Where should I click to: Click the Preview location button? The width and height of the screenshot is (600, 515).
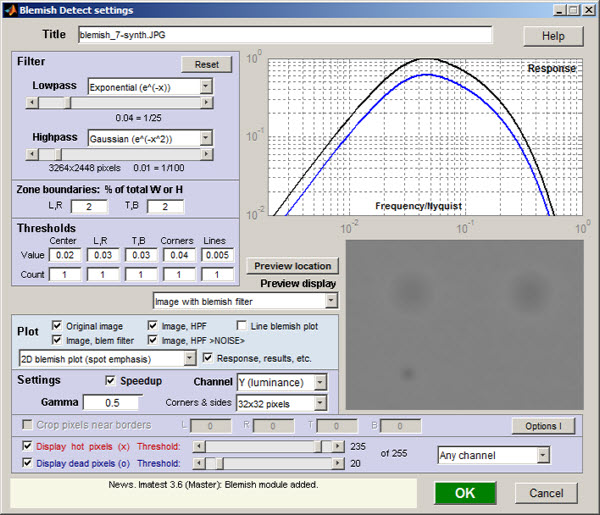(292, 266)
